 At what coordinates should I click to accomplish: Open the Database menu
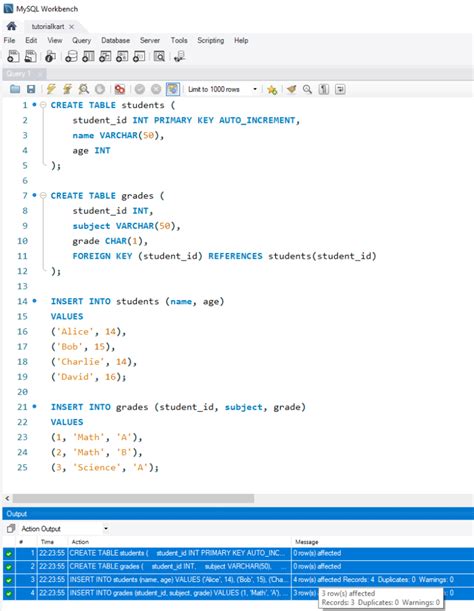tap(115, 40)
